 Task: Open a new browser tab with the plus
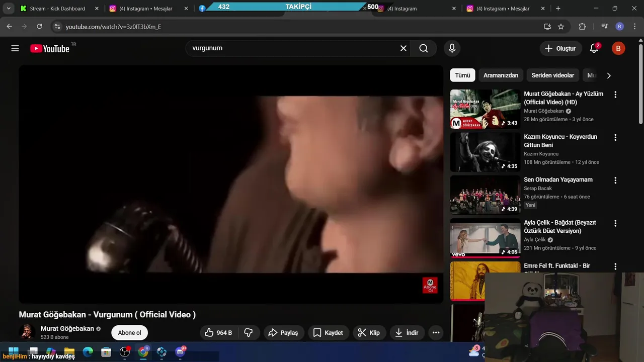coord(558,9)
